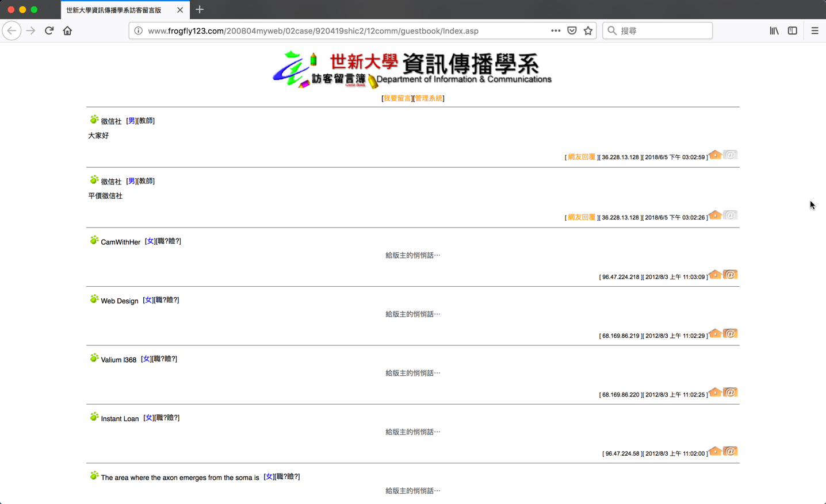Screen dimensions: 826x504
Task: Click email icon of CamWithHer post
Action: pos(730,274)
